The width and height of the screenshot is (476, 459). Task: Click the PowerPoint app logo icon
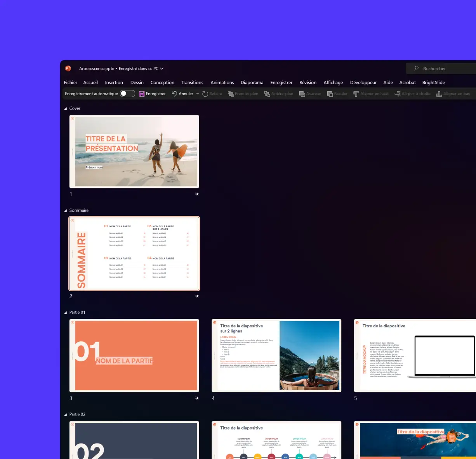pyautogui.click(x=68, y=68)
